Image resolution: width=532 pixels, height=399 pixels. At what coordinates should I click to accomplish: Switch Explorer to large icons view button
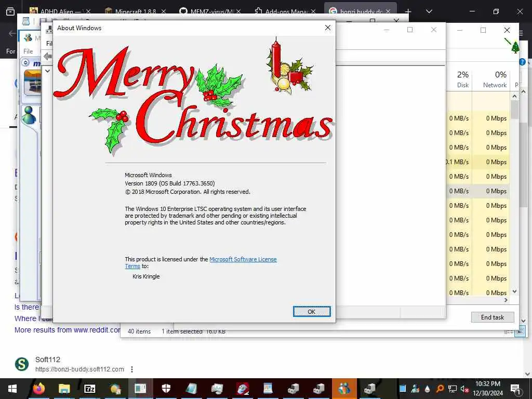pos(520,332)
